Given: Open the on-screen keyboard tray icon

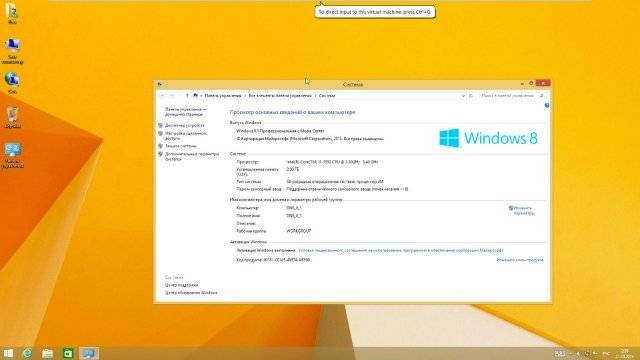Looking at the screenshot, I should [x=560, y=353].
